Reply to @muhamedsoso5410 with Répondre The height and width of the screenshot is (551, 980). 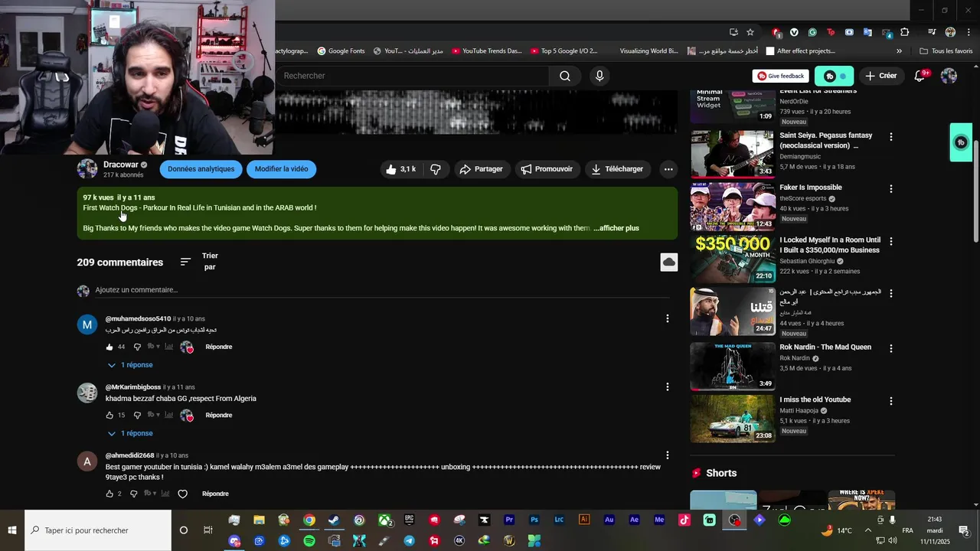click(219, 347)
